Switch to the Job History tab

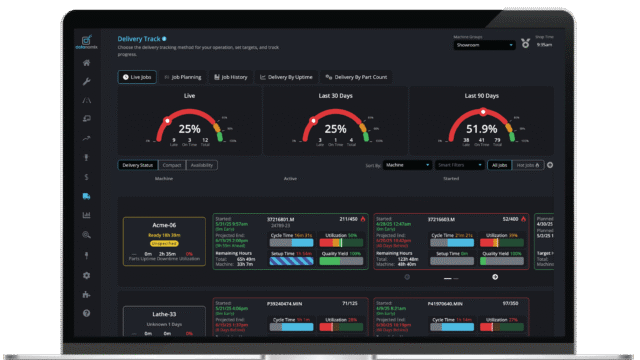coord(231,77)
